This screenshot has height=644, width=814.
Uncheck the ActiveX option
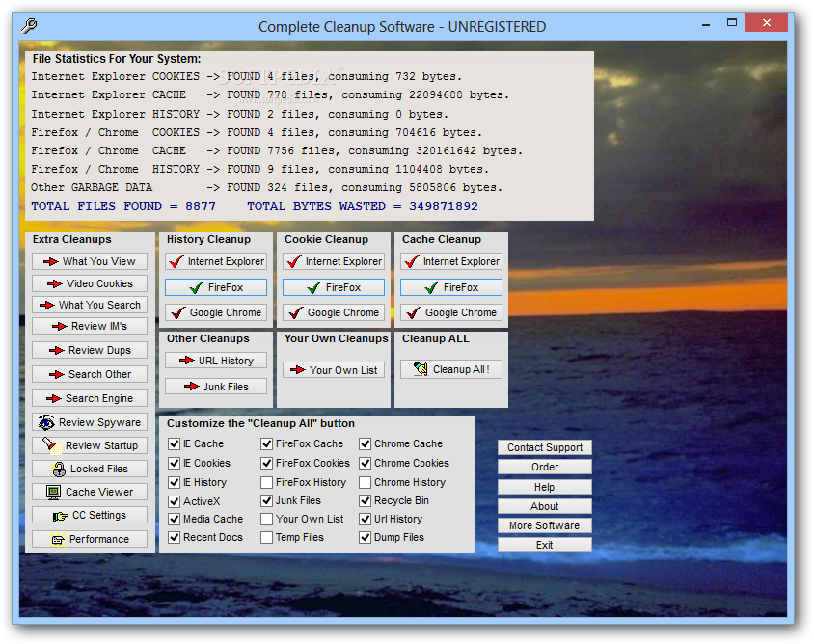175,501
